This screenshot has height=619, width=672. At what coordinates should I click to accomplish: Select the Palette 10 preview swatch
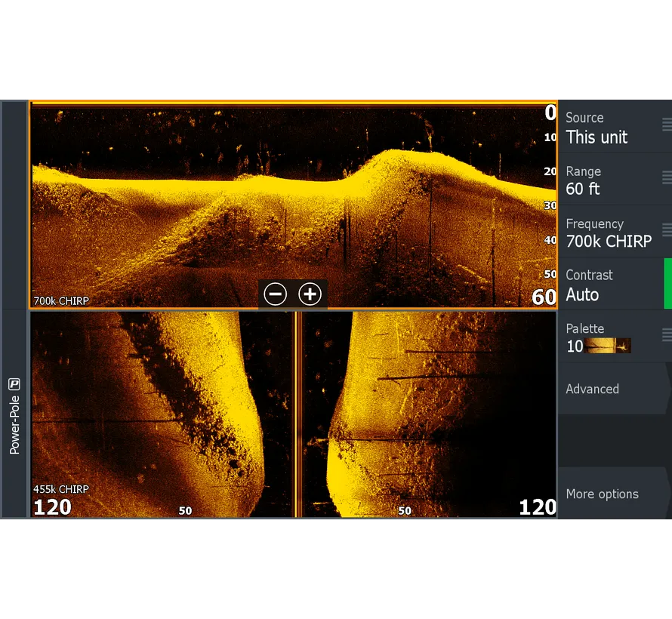click(x=608, y=346)
